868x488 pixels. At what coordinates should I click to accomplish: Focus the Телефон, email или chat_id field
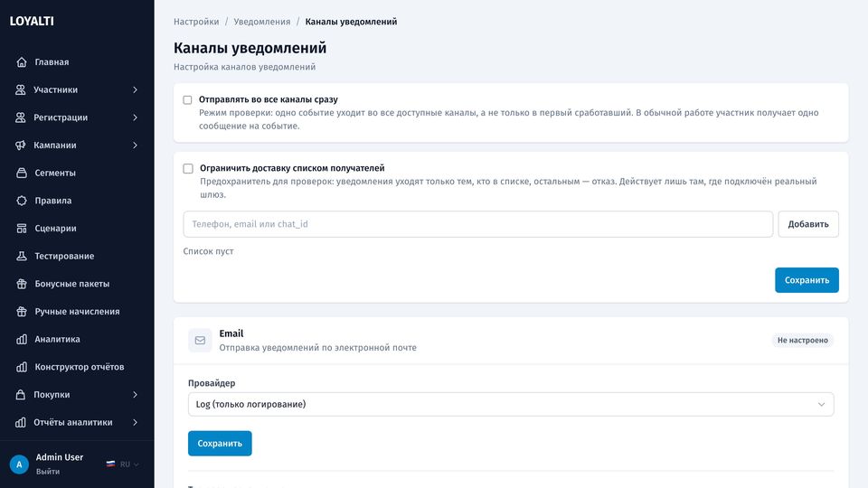(x=477, y=224)
